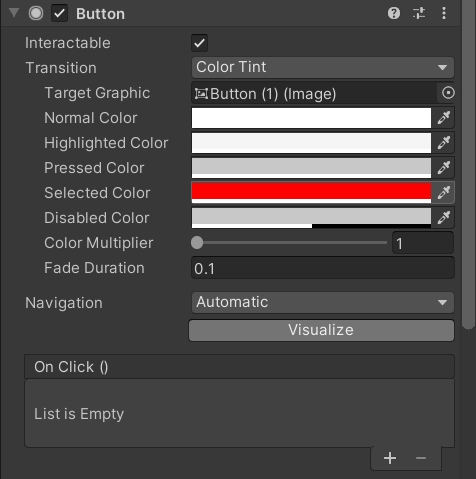Pick Normal Color with eyedropper
The width and height of the screenshot is (476, 479).
(444, 118)
